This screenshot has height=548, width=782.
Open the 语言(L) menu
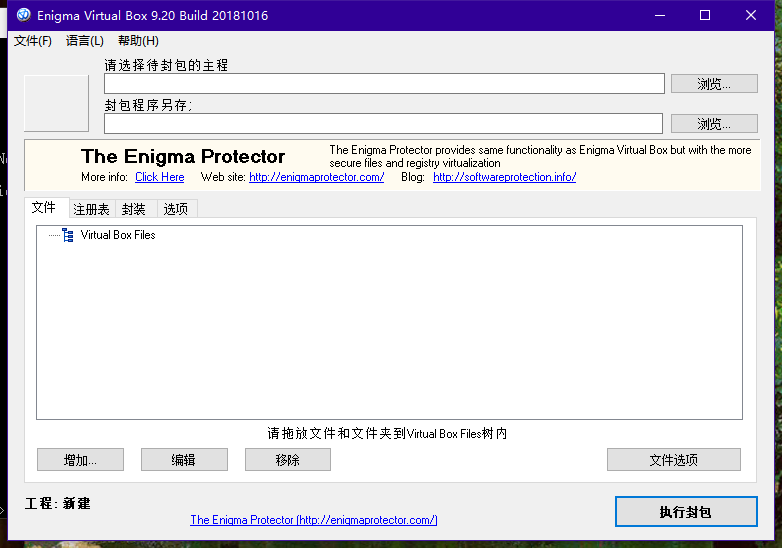click(x=85, y=41)
